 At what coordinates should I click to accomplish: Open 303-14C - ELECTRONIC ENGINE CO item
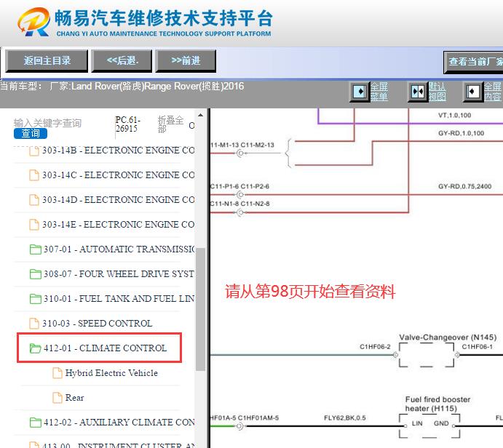pos(118,175)
